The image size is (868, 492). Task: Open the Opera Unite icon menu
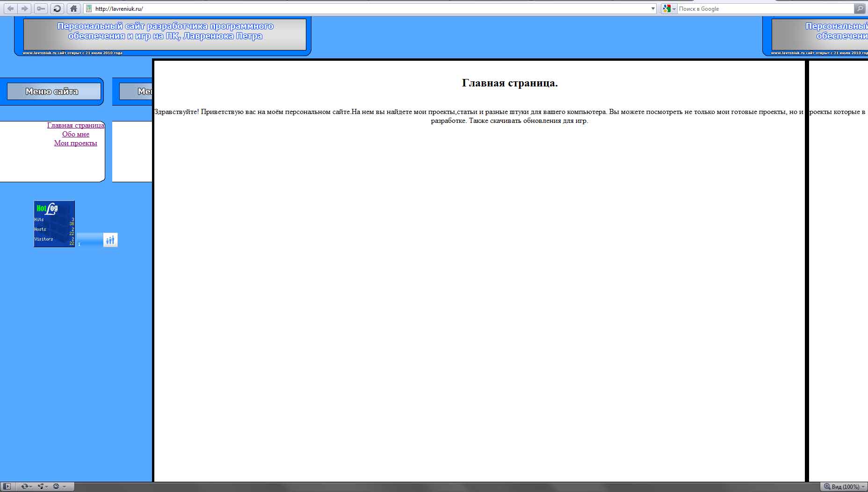tap(43, 486)
